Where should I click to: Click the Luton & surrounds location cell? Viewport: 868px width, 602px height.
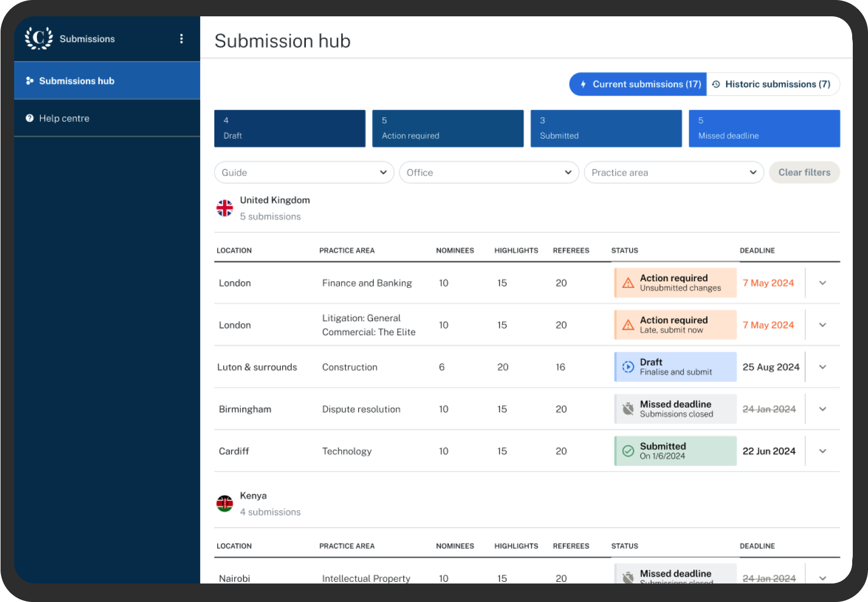[x=257, y=367]
